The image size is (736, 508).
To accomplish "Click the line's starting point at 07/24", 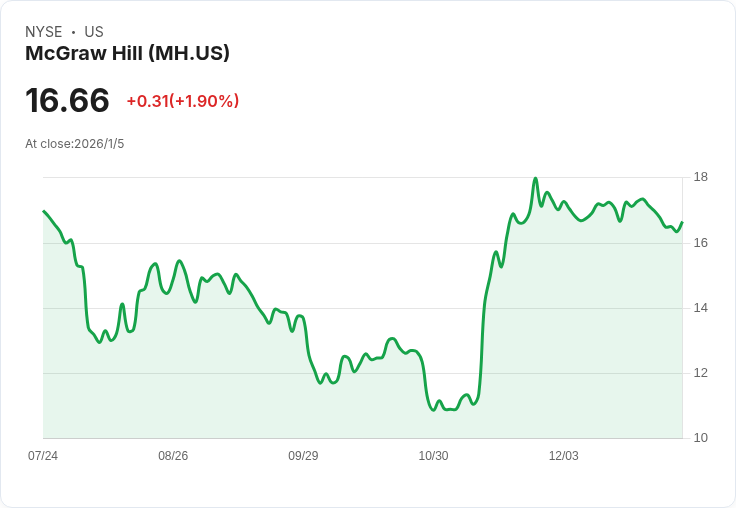I will coord(44,211).
